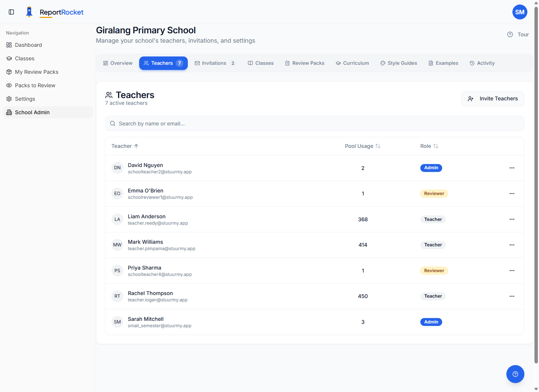Viewport: 539px width, 392px height.
Task: Click the floating help button bottom right
Action: [515, 374]
